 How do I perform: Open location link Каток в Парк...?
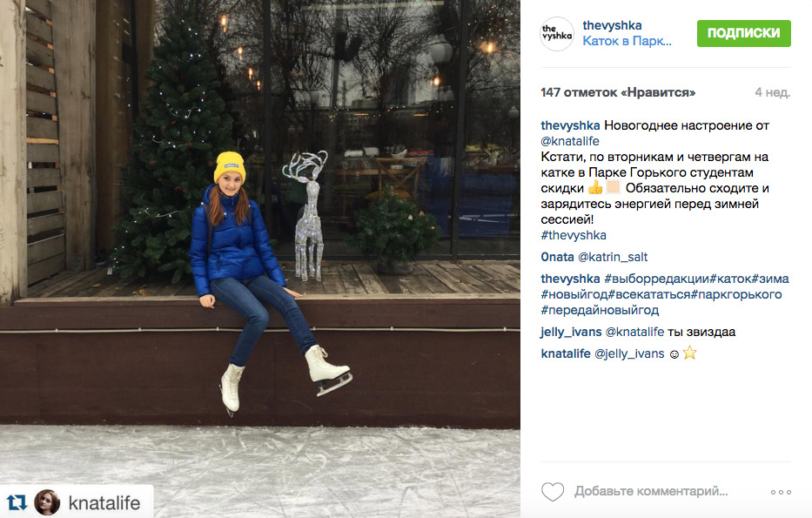click(627, 41)
